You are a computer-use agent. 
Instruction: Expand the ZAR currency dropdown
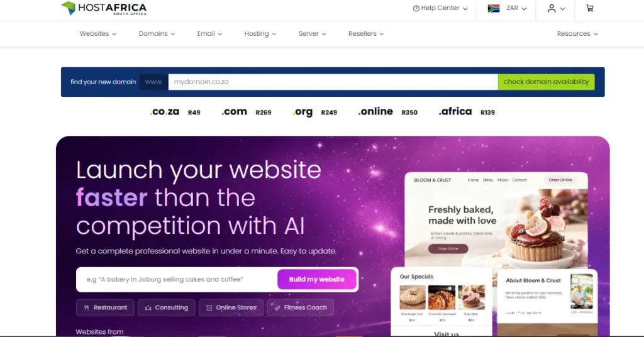pyautogui.click(x=516, y=8)
